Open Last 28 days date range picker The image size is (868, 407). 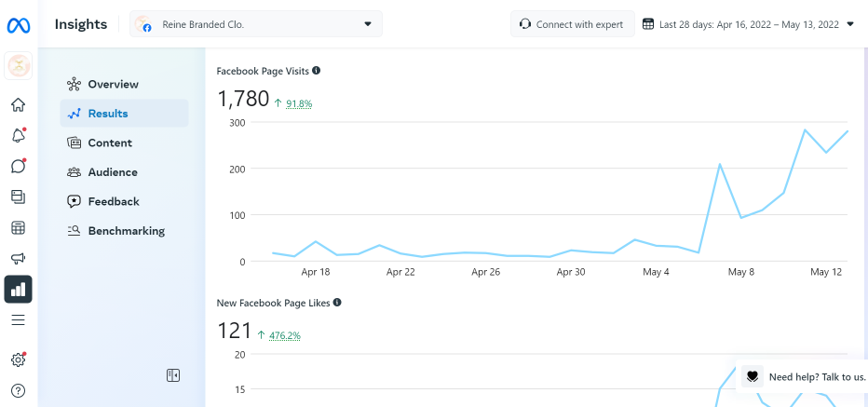tap(748, 24)
